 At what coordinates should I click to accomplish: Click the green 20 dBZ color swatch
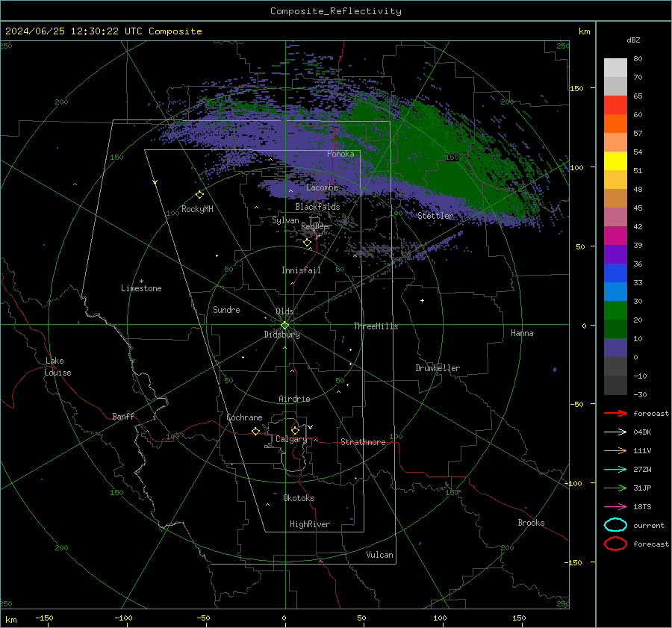pos(615,311)
